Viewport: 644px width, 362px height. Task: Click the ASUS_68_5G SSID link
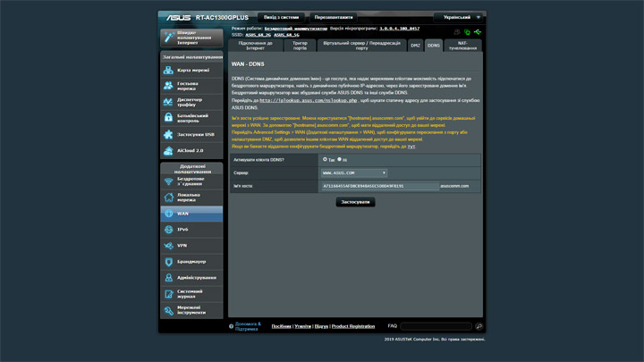point(286,35)
